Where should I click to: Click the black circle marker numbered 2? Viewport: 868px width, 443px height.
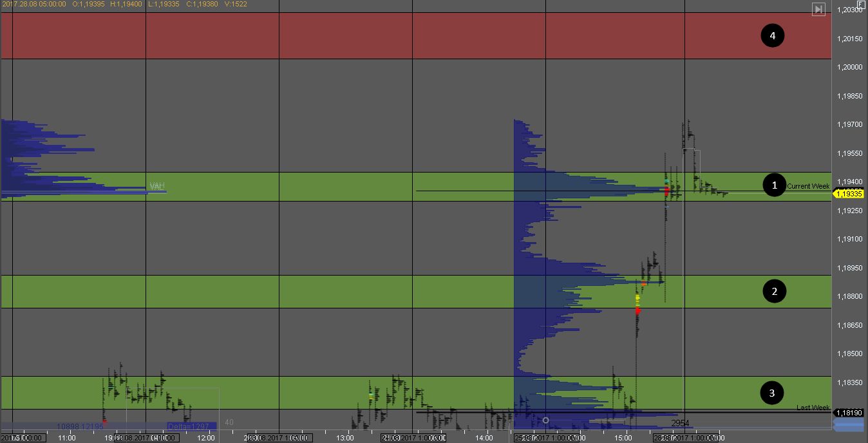pyautogui.click(x=774, y=292)
